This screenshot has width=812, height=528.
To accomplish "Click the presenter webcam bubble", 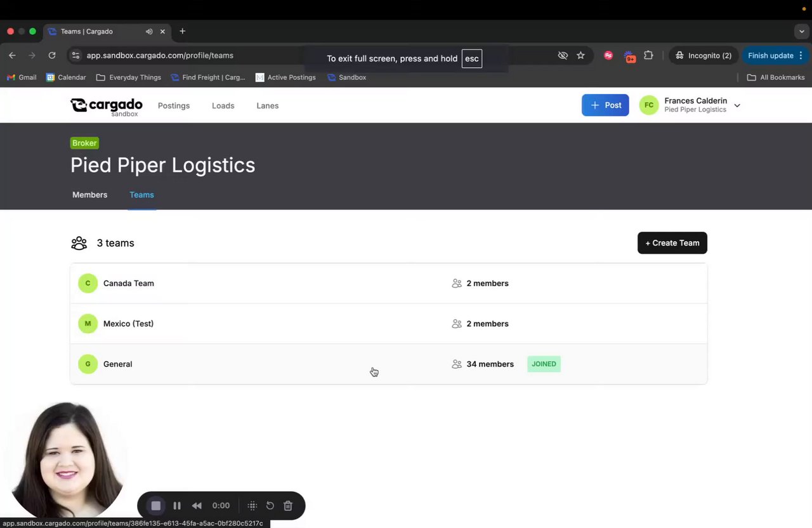I will coord(67,460).
